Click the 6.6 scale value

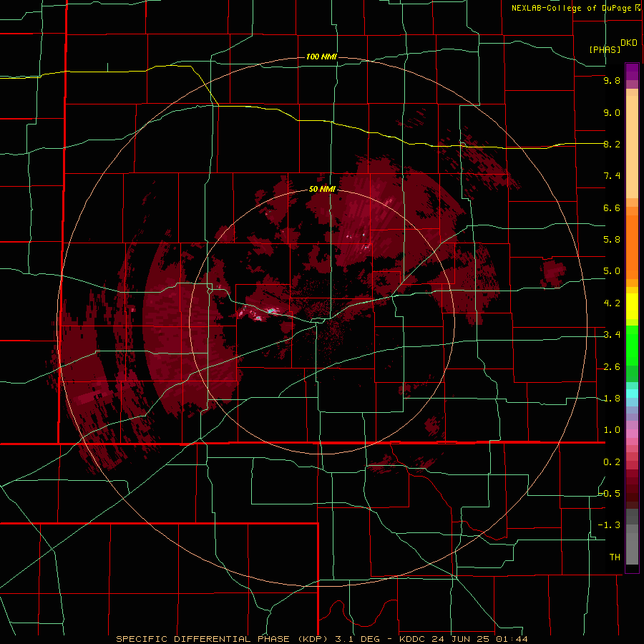[x=612, y=208]
